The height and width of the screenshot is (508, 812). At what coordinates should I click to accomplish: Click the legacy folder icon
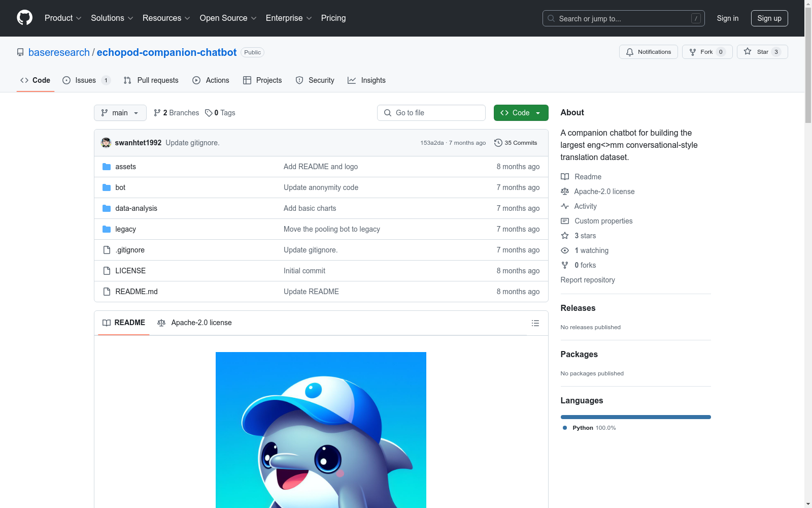pos(107,229)
